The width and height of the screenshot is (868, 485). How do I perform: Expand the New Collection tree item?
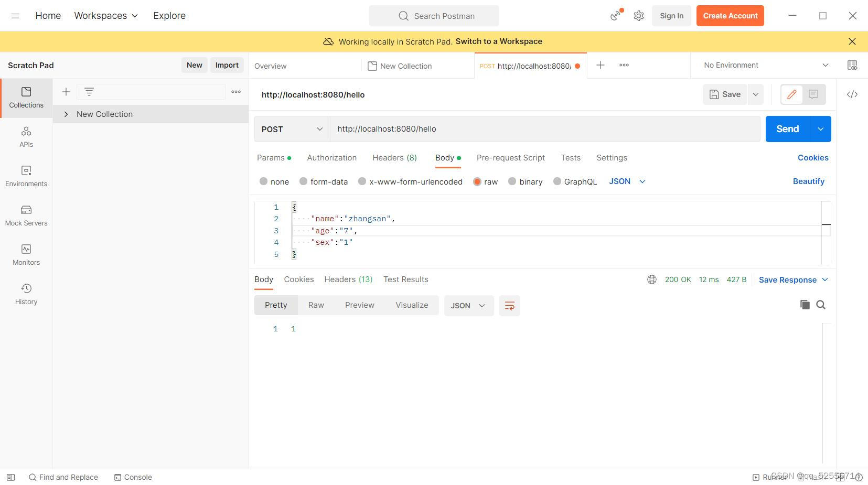(66, 114)
